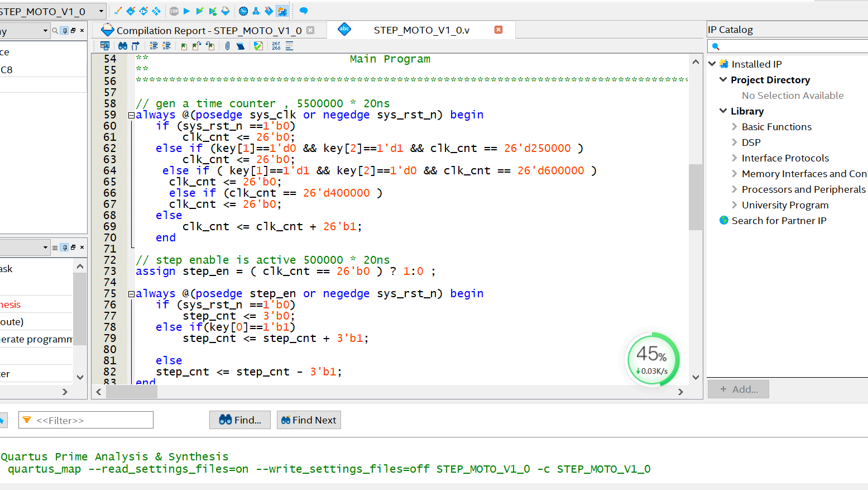868x490 pixels.
Task: Open the hierarchy netlist viewer icon
Action: [x=256, y=11]
